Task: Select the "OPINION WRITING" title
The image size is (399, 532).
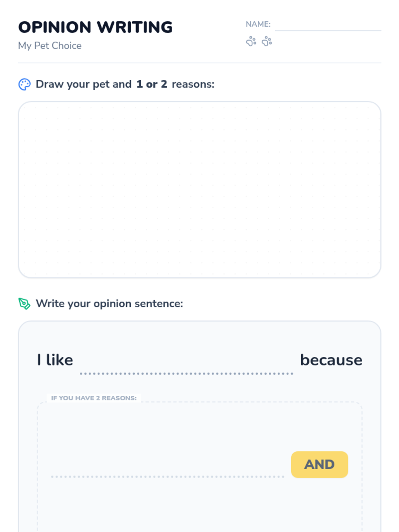Action: click(95, 27)
